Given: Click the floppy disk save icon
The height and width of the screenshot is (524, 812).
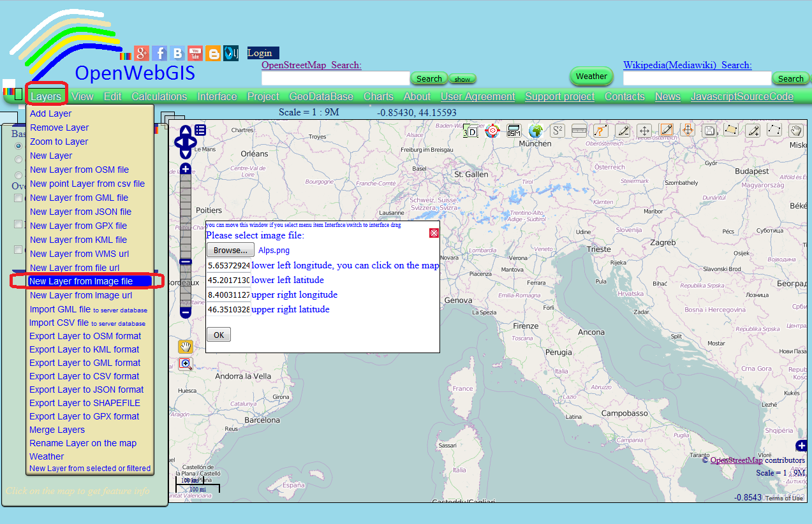Looking at the screenshot, I should click(709, 131).
